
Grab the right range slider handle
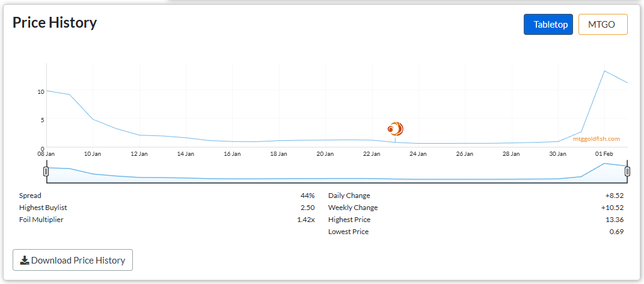(627, 171)
